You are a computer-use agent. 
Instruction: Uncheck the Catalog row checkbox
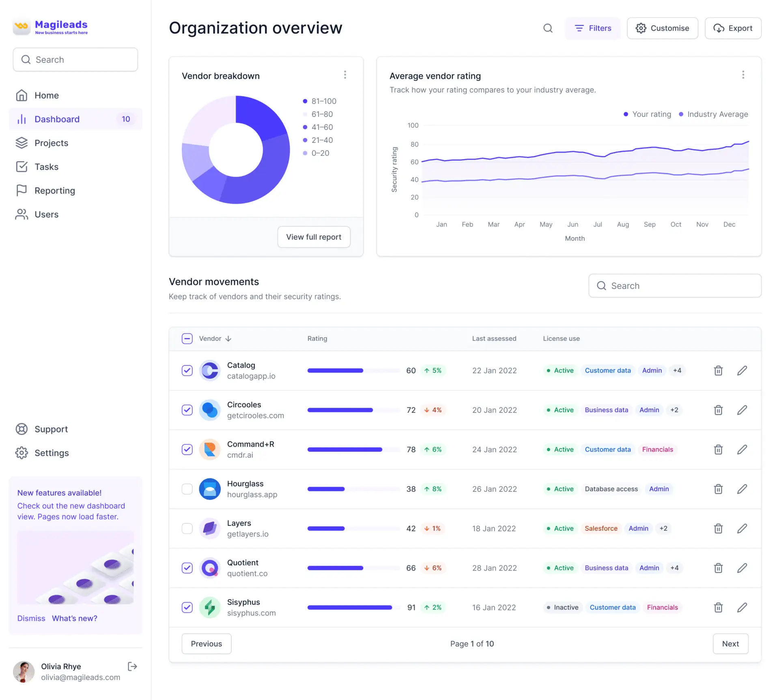[x=187, y=370]
